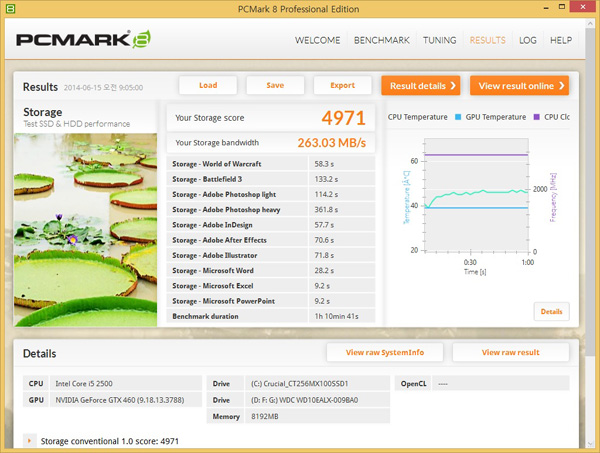Open the TUNING tab
The height and width of the screenshot is (453, 600).
click(x=439, y=40)
